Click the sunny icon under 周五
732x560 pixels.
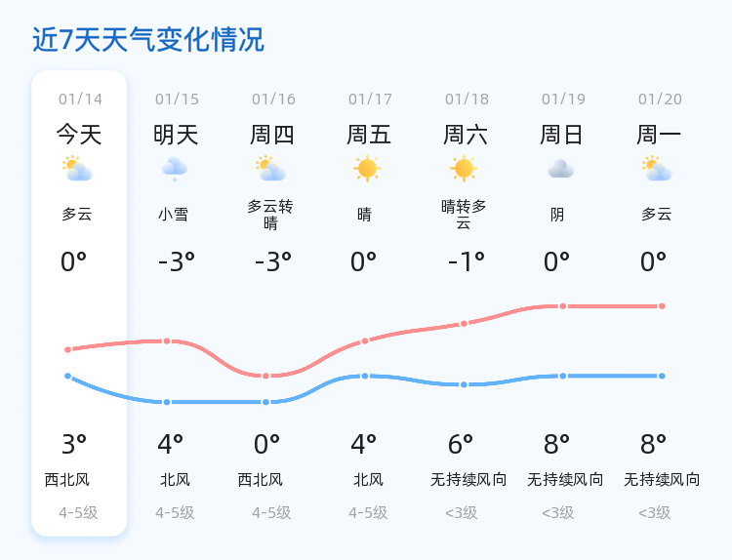click(x=367, y=169)
